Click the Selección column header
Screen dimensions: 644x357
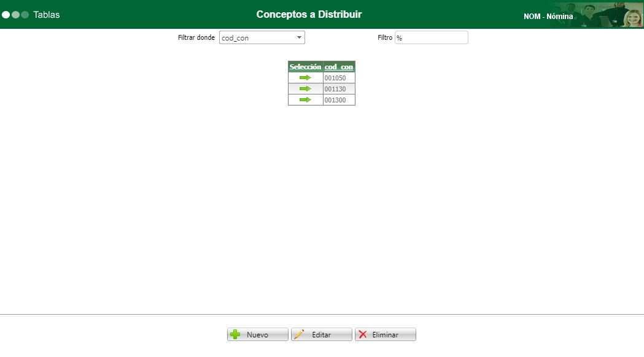click(305, 66)
